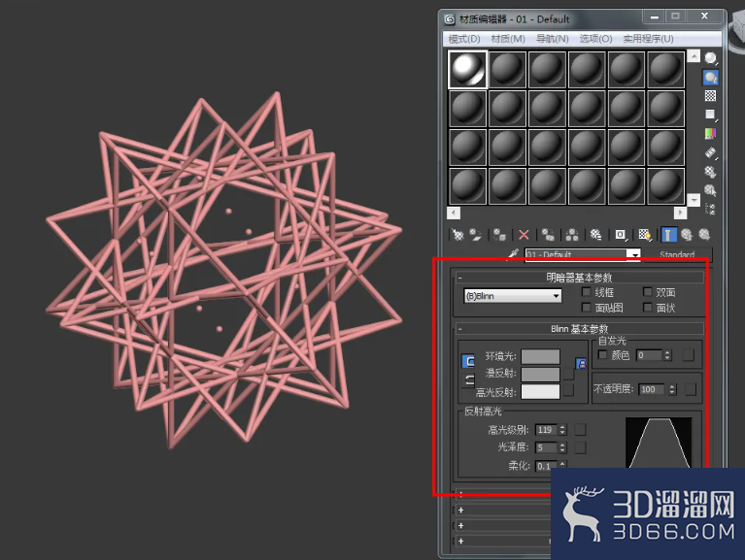Click the Put to Library icon

tap(595, 235)
